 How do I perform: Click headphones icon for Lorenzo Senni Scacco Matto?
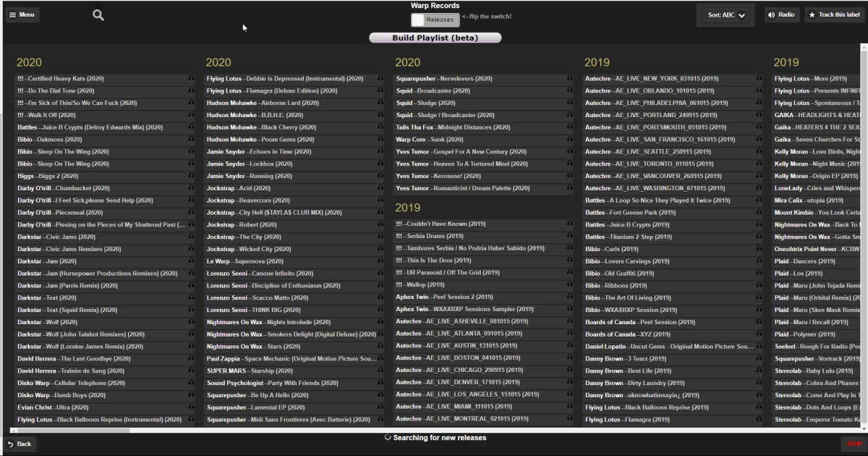380,297
